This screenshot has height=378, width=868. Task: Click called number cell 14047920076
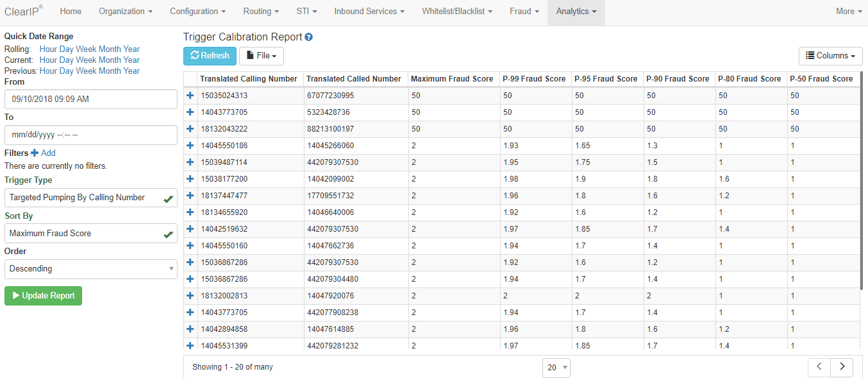pyautogui.click(x=356, y=296)
